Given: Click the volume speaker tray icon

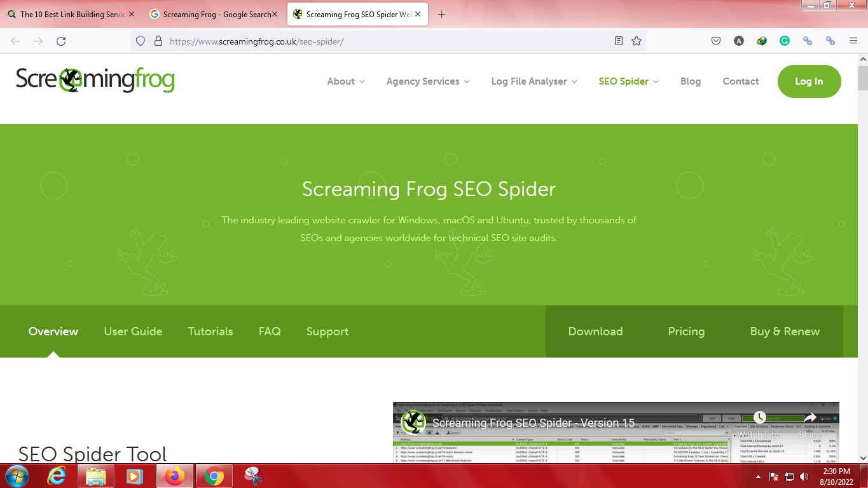Looking at the screenshot, I should click(804, 477).
